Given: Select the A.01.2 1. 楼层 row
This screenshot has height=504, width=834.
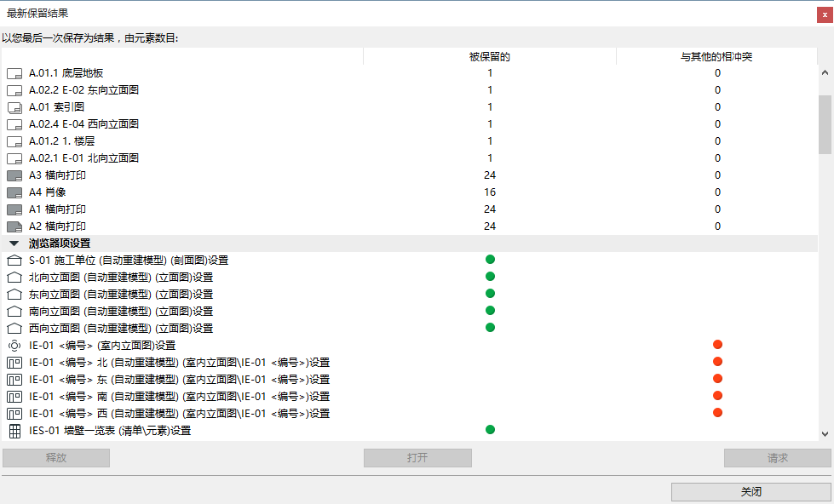Looking at the screenshot, I should click(x=170, y=140).
